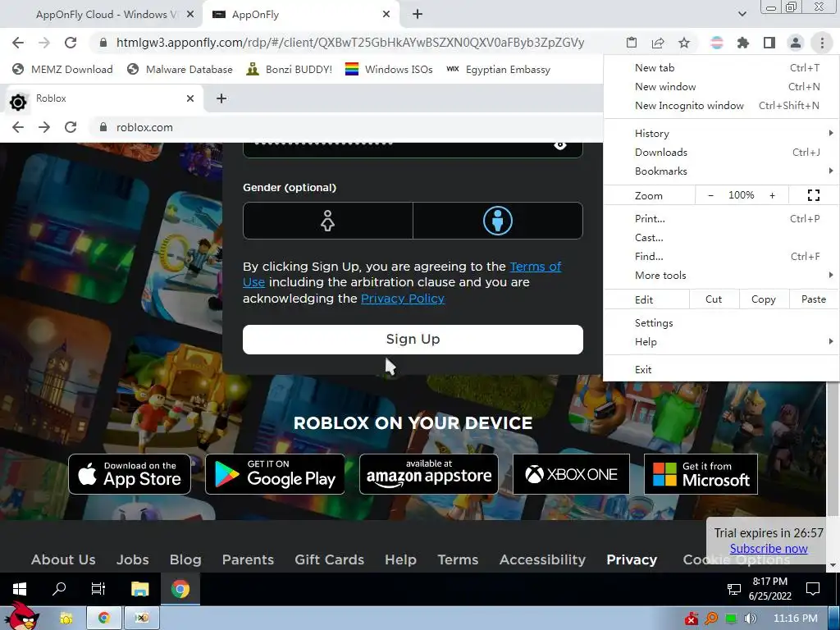Click Copy in the Edit row
The width and height of the screenshot is (840, 630).
(764, 299)
